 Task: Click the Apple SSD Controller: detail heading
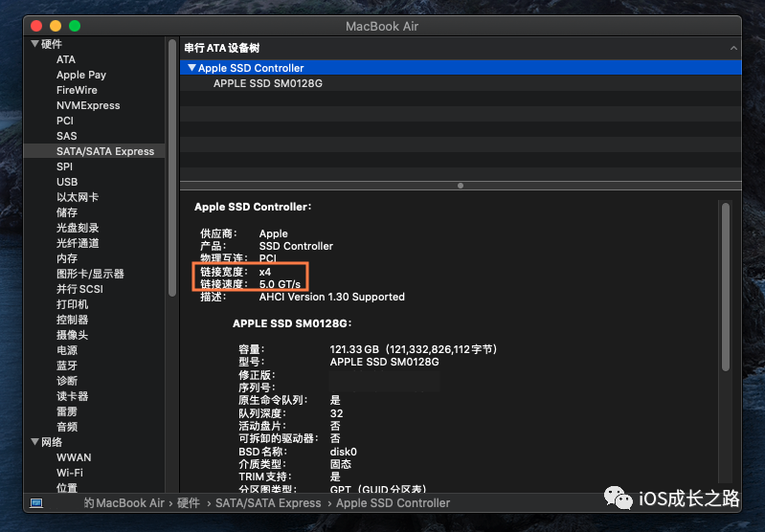(253, 207)
